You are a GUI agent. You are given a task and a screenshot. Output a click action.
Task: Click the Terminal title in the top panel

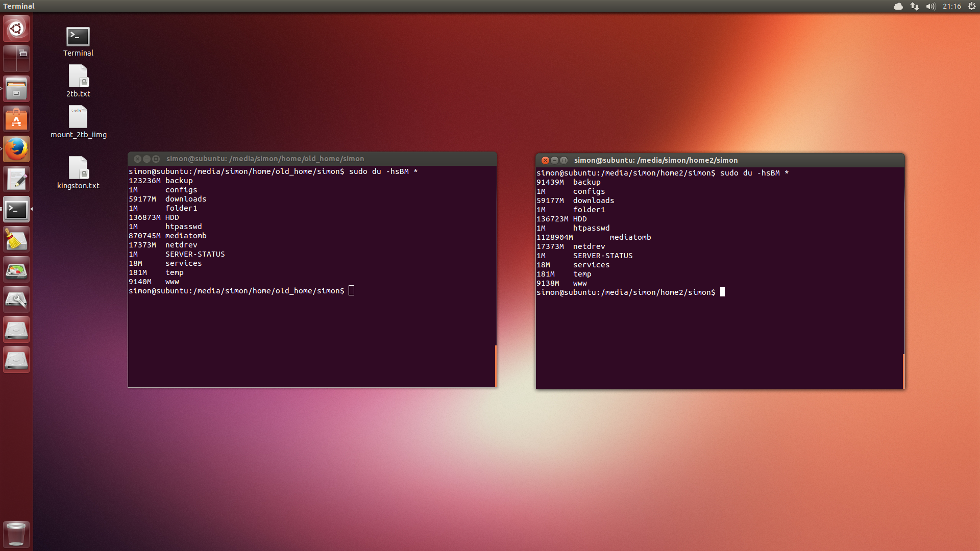tap(19, 6)
